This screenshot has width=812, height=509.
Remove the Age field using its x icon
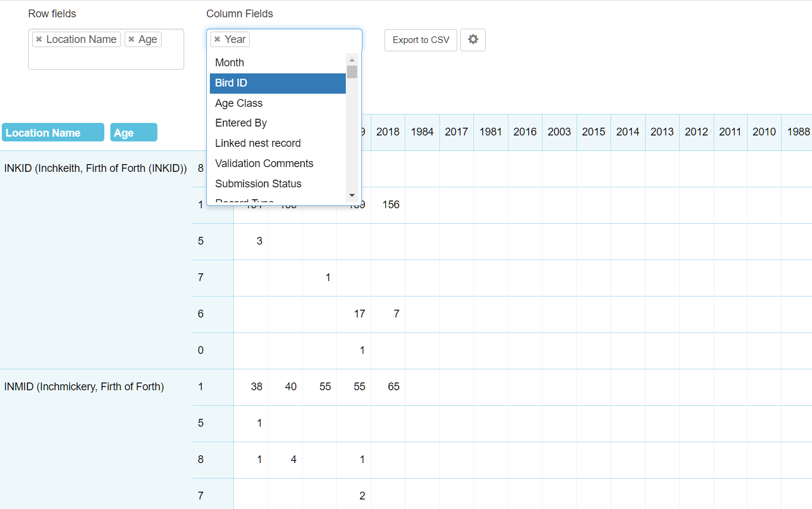point(131,39)
